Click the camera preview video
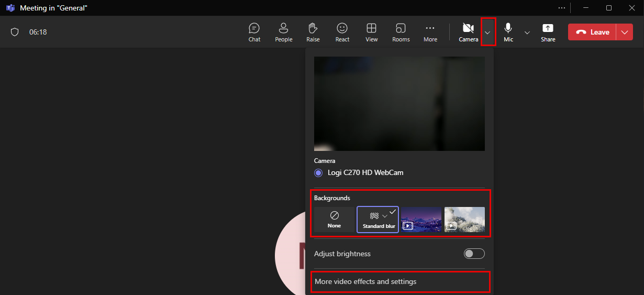 [x=399, y=104]
